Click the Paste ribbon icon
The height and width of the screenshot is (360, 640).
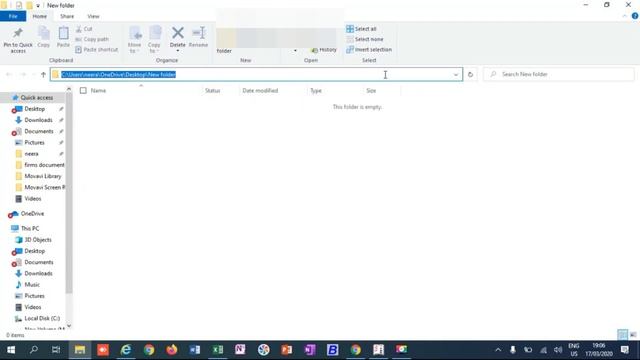click(x=63, y=37)
